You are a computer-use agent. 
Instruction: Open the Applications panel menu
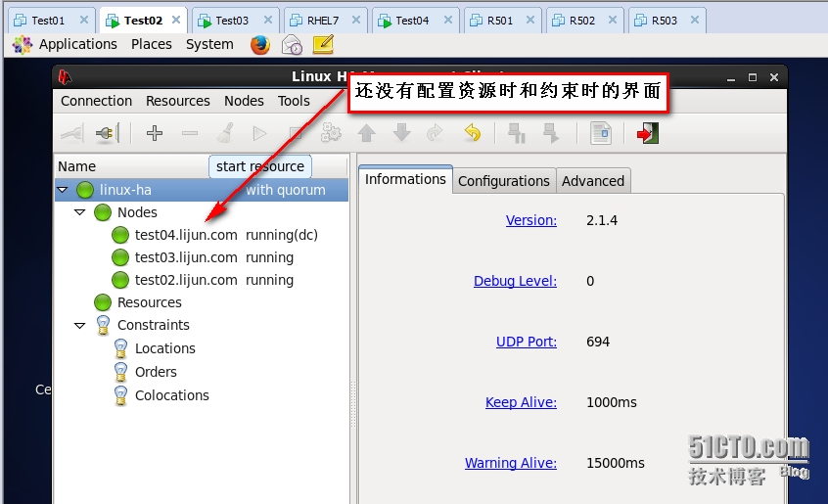click(x=77, y=44)
